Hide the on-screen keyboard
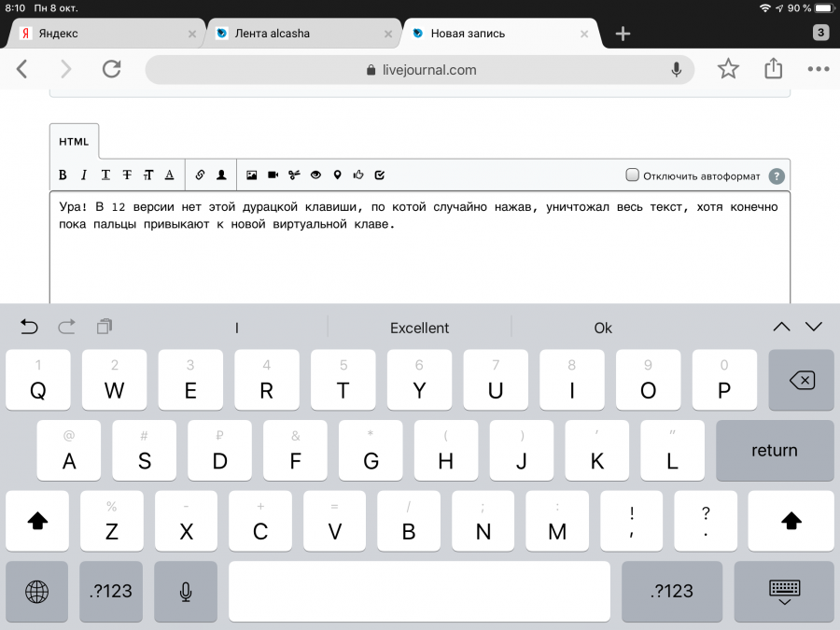 click(x=785, y=591)
